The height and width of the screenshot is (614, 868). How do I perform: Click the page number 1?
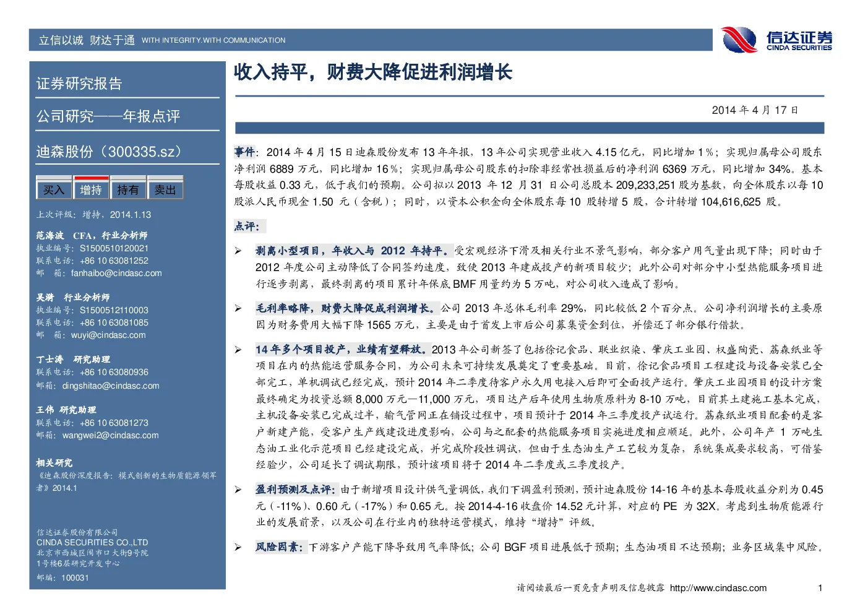pos(820,588)
